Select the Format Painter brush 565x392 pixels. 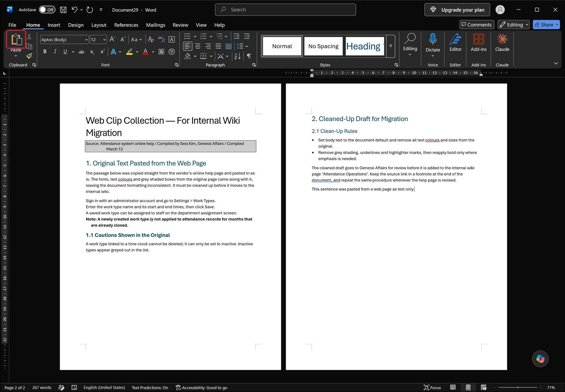(29, 56)
